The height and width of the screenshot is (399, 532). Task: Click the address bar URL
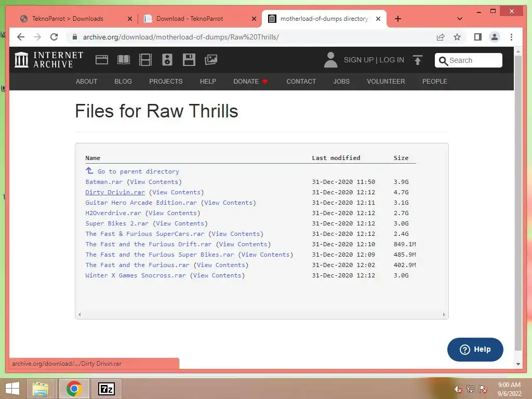tap(181, 37)
